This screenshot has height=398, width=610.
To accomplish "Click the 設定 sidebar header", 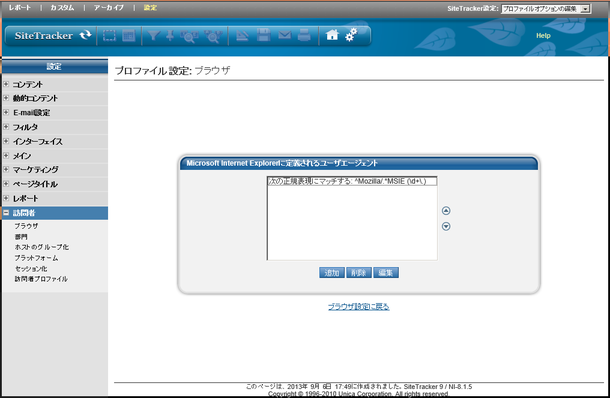I will coord(55,67).
